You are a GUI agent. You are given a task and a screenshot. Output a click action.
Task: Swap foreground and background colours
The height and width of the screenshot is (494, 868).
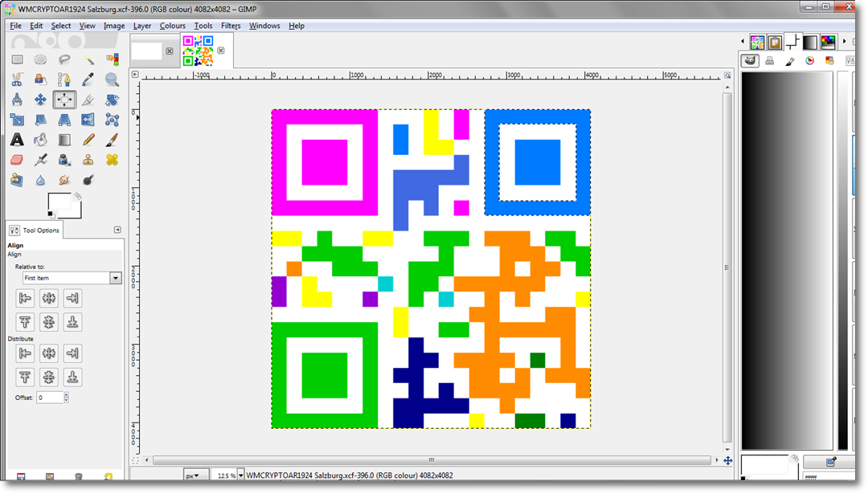tap(78, 196)
